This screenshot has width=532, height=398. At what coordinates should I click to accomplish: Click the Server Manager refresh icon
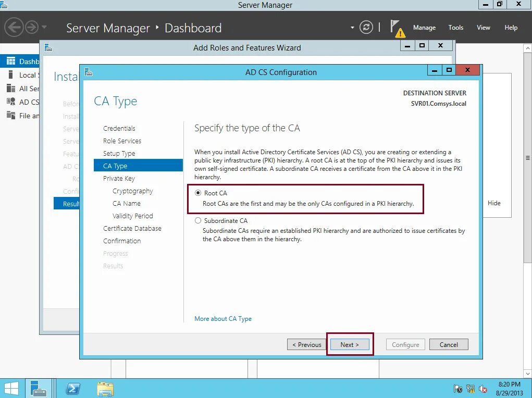pos(366,27)
